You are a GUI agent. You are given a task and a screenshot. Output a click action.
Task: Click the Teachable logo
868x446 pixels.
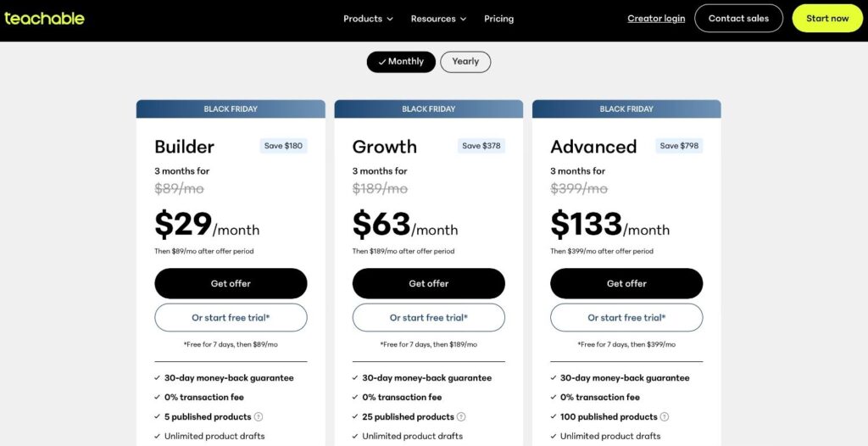[44, 19]
